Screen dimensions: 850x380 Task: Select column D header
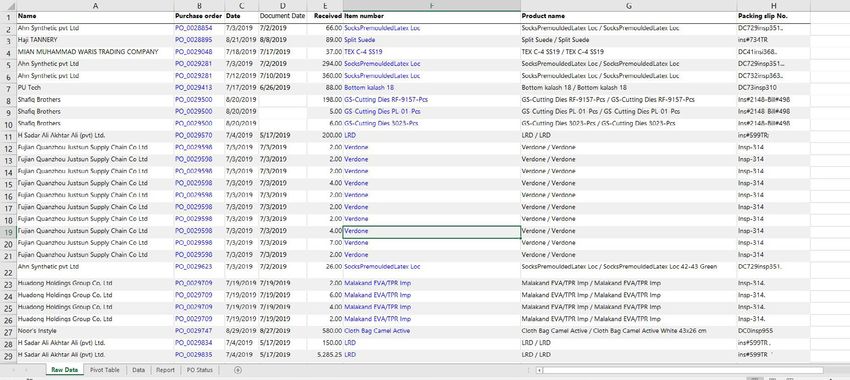[282, 5]
